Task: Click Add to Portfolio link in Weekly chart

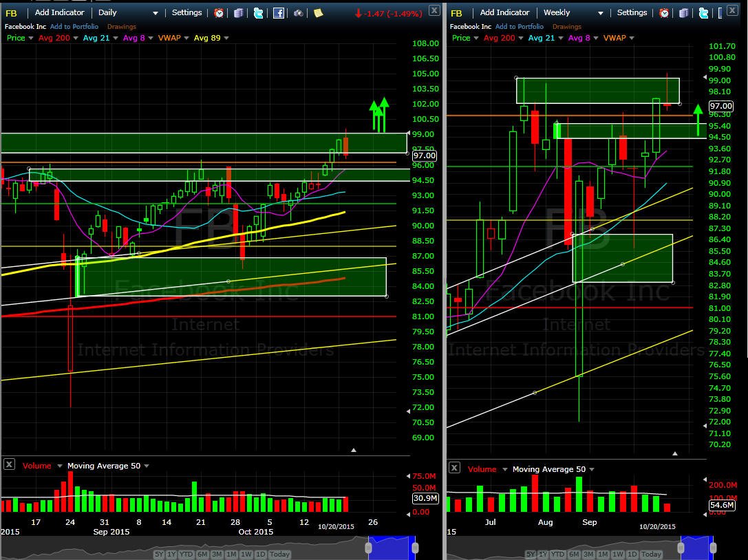Action: (x=520, y=27)
